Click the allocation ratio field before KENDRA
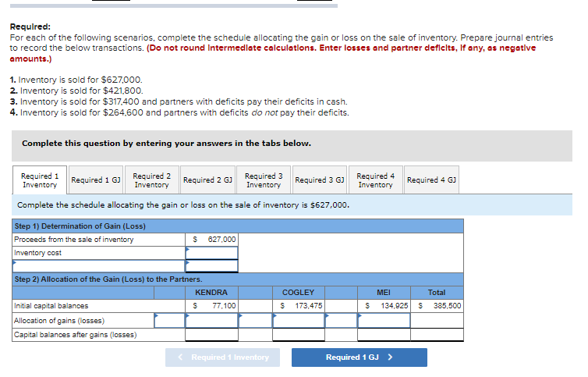The width and height of the screenshot is (588, 377). [x=169, y=320]
